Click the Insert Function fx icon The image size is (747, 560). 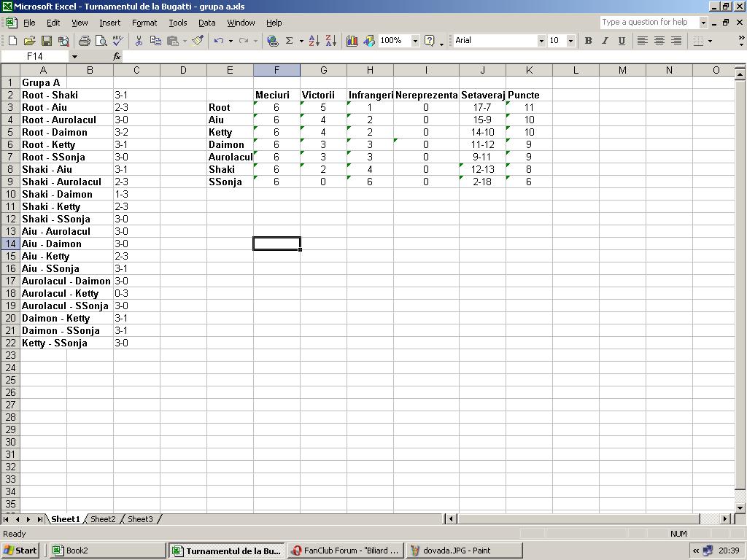coord(117,57)
